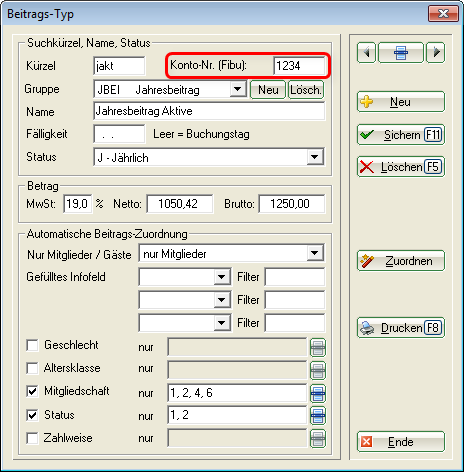Screen dimensions: 464x472
Task: Expand first Gefülltes Infofeld dropdown
Action: pyautogui.click(x=222, y=277)
